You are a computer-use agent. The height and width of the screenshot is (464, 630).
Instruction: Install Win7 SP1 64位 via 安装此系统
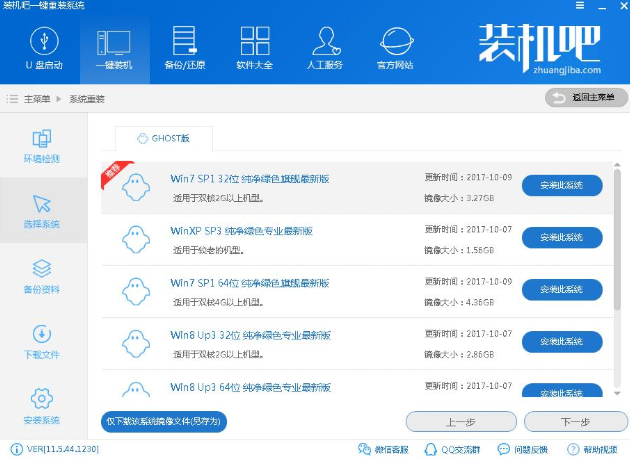pyautogui.click(x=562, y=290)
